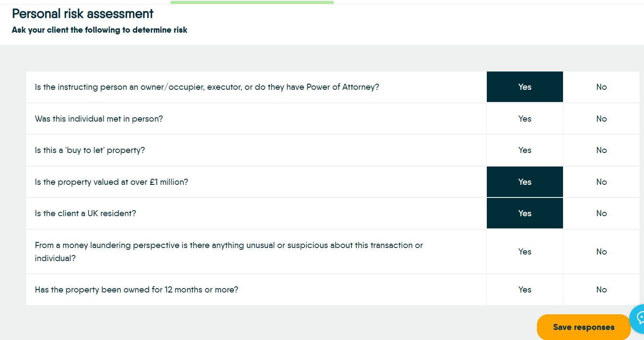The height and width of the screenshot is (340, 644).
Task: Click the Save responses button
Action: 583,327
